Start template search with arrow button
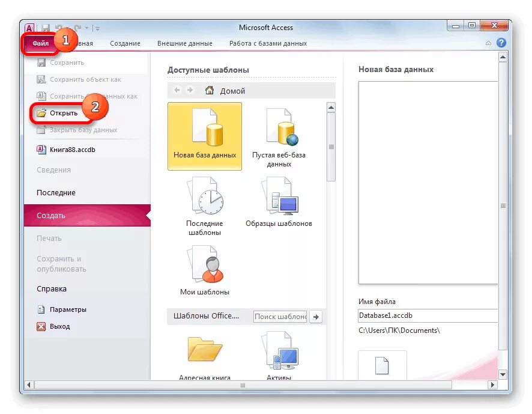Image resolution: width=532 pixels, height=414 pixels. (316, 317)
